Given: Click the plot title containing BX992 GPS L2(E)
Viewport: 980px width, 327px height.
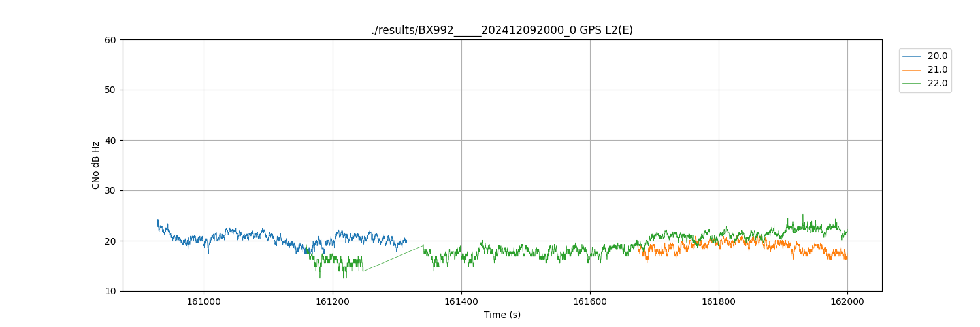Looking at the screenshot, I should tap(502, 30).
